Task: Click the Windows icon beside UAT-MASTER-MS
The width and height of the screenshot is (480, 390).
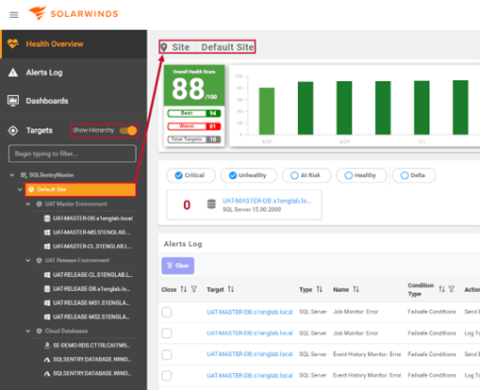Action: click(x=47, y=232)
